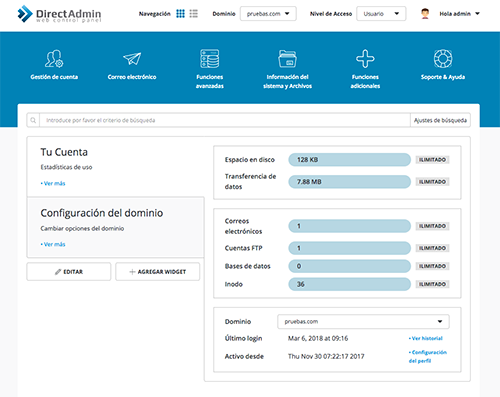
Task: Click the Correo electrónico label
Action: 132,77
